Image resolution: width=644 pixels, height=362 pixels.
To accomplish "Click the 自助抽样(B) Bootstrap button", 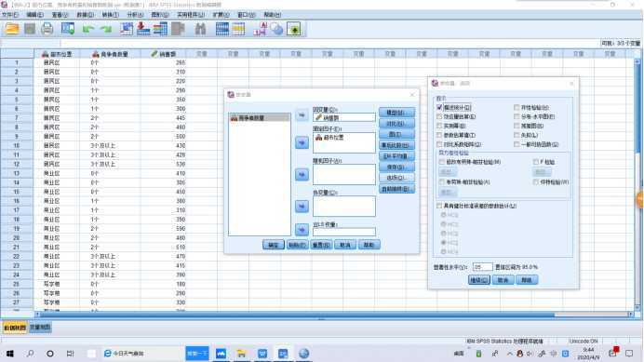I will pos(396,189).
